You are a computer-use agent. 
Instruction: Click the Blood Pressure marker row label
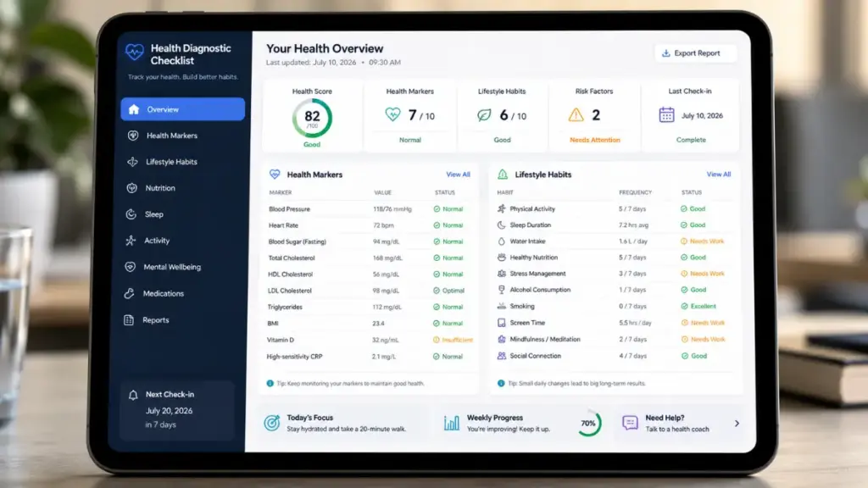(290, 209)
